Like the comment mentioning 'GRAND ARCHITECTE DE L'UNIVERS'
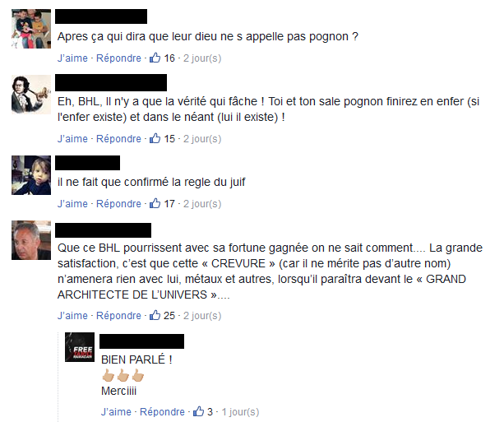This screenshot has width=504, height=422. pyautogui.click(x=72, y=316)
